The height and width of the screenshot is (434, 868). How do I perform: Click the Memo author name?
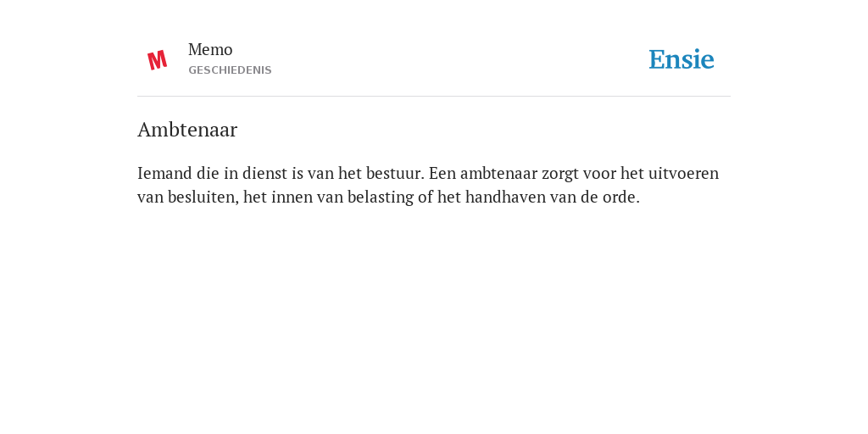tap(210, 50)
